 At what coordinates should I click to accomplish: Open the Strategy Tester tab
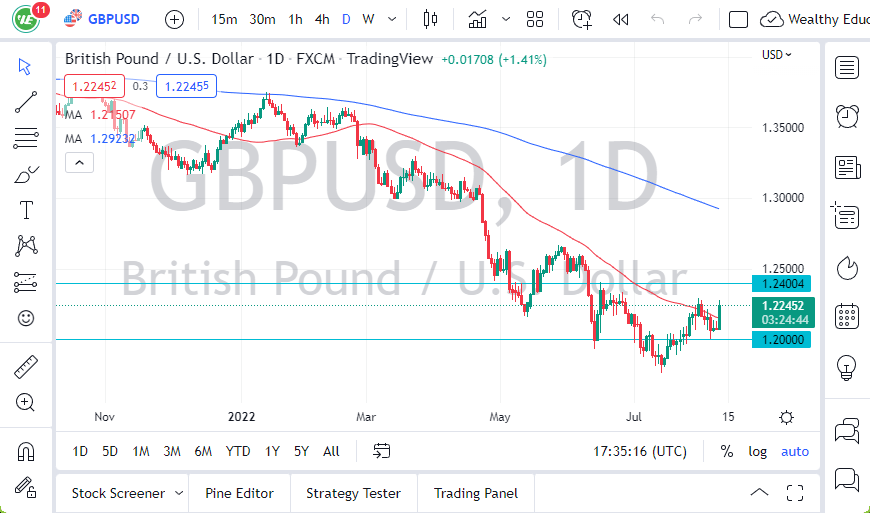(x=353, y=493)
